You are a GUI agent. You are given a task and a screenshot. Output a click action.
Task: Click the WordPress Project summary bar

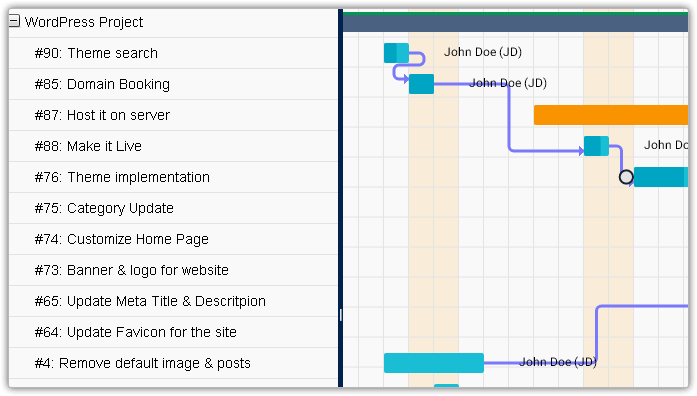point(516,22)
